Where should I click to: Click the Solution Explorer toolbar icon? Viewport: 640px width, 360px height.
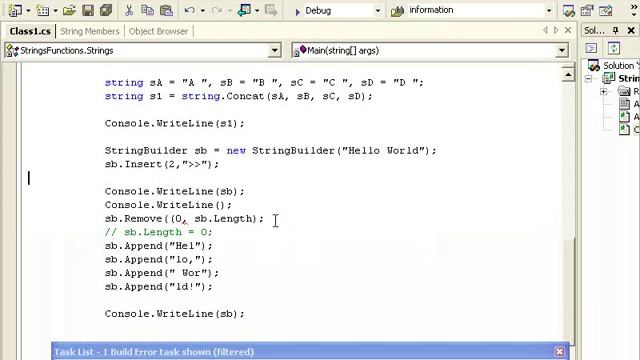pyautogui.click(x=569, y=11)
